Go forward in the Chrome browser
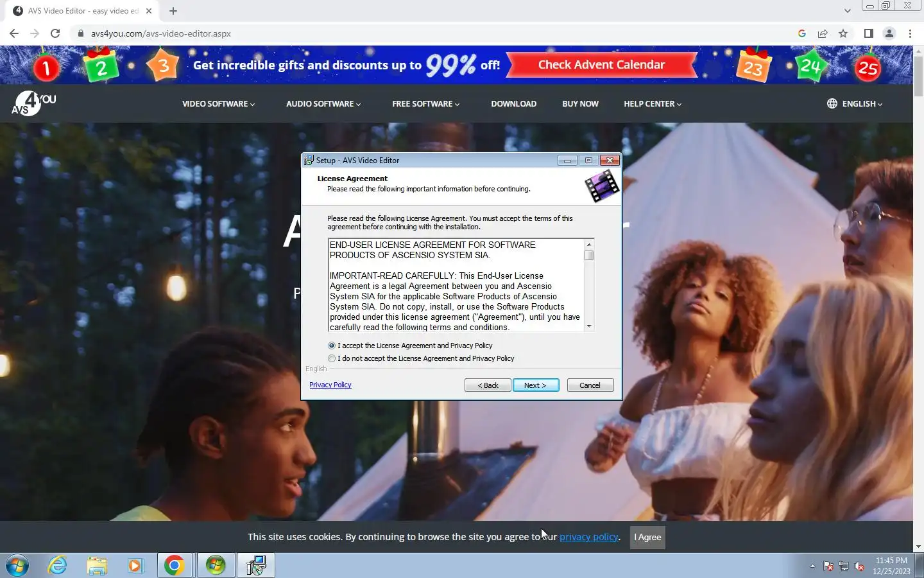 pyautogui.click(x=35, y=33)
